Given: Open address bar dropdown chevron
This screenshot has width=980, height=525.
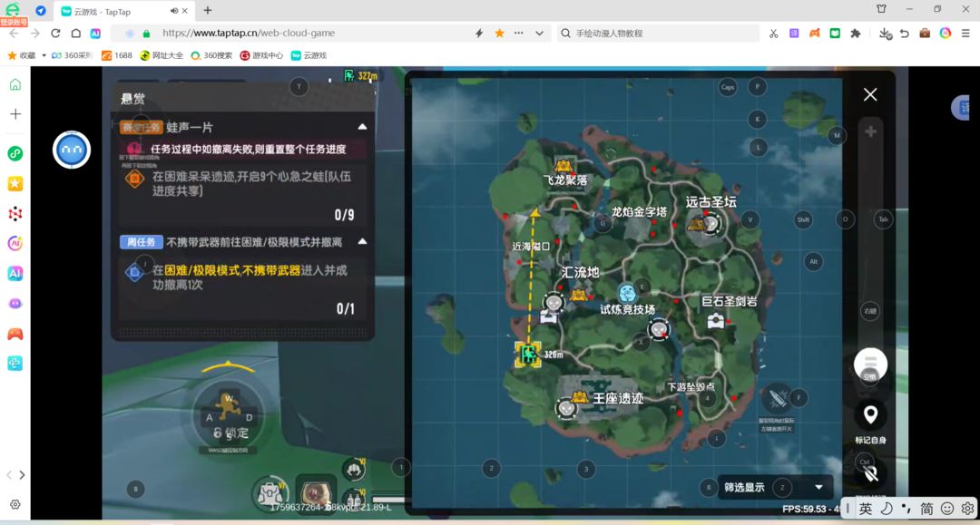Looking at the screenshot, I should click(x=539, y=33).
